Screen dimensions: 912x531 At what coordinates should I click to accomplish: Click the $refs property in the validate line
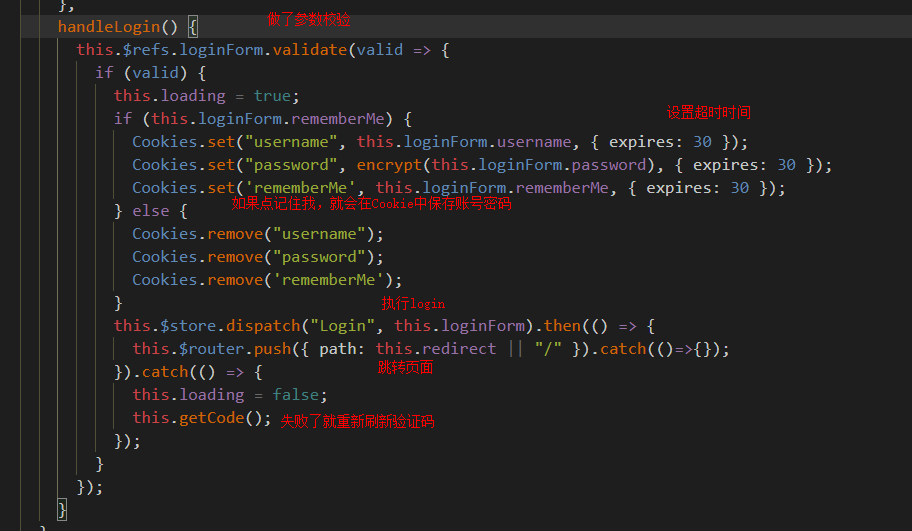[146, 50]
